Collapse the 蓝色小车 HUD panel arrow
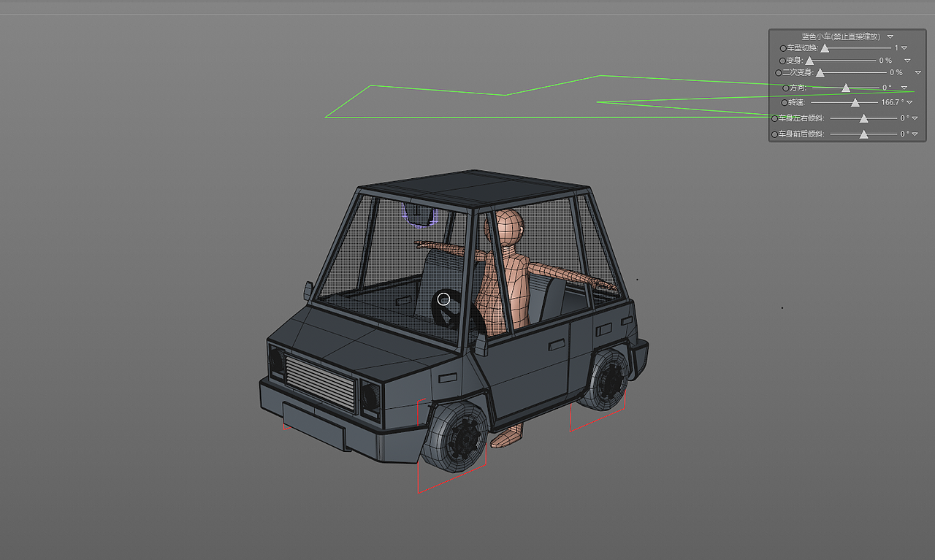Image resolution: width=935 pixels, height=560 pixels. [x=890, y=37]
